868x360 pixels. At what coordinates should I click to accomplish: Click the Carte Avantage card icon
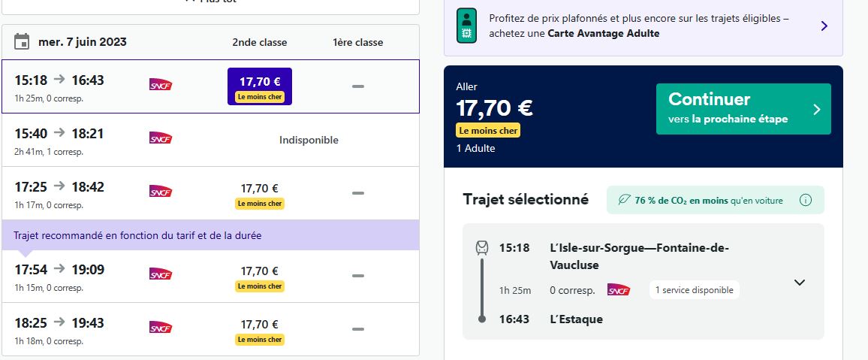[x=466, y=26]
